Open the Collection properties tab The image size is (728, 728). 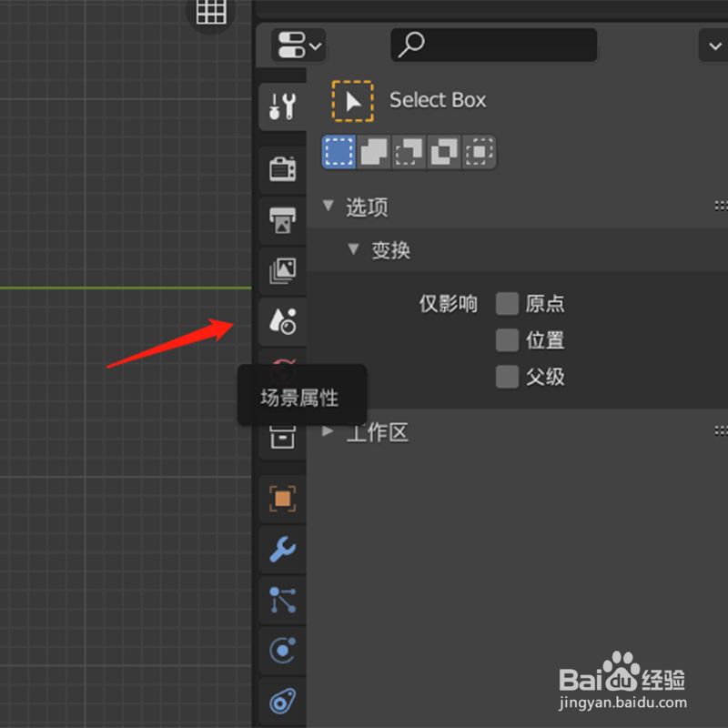point(283,437)
